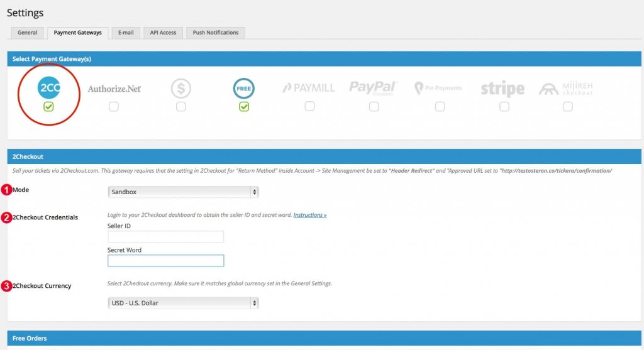Viewport: 644px width, 350px height.
Task: Click the PAYMILL gateway logo
Action: [x=308, y=88]
